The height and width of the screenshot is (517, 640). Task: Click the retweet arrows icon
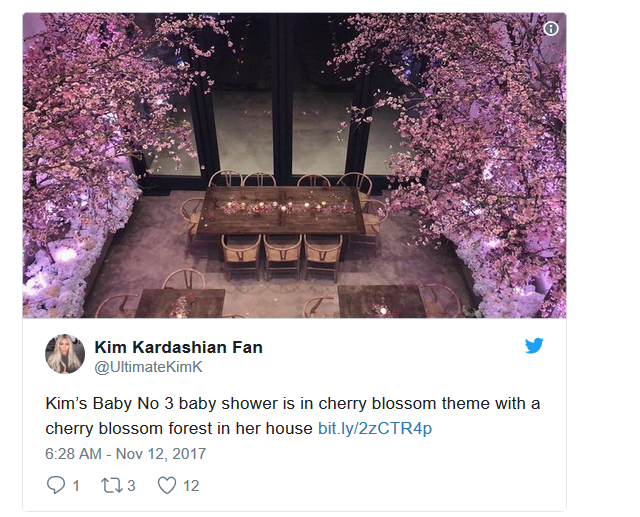click(x=110, y=486)
